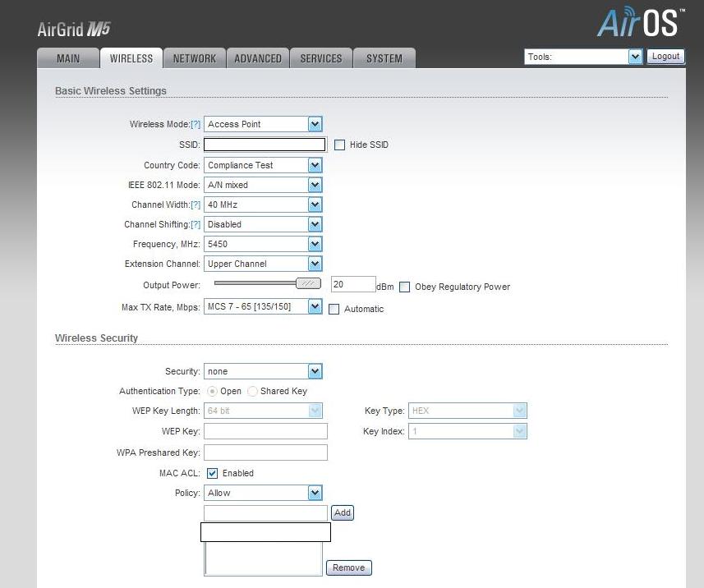This screenshot has width=704, height=588.
Task: Expand the Country Code dropdown
Action: tap(263, 165)
